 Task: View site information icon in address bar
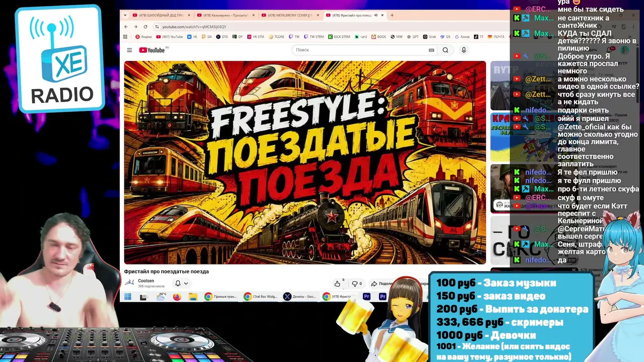(x=157, y=27)
